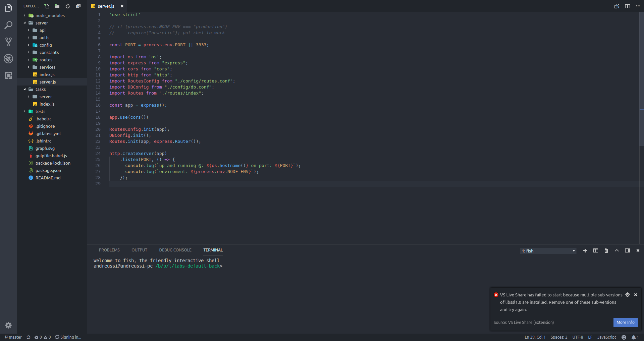This screenshot has height=341, width=644.
Task: Collapse all folders in explorer
Action: (x=78, y=6)
